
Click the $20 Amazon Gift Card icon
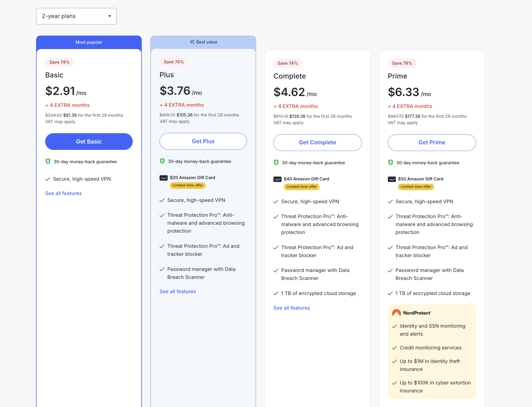point(164,178)
